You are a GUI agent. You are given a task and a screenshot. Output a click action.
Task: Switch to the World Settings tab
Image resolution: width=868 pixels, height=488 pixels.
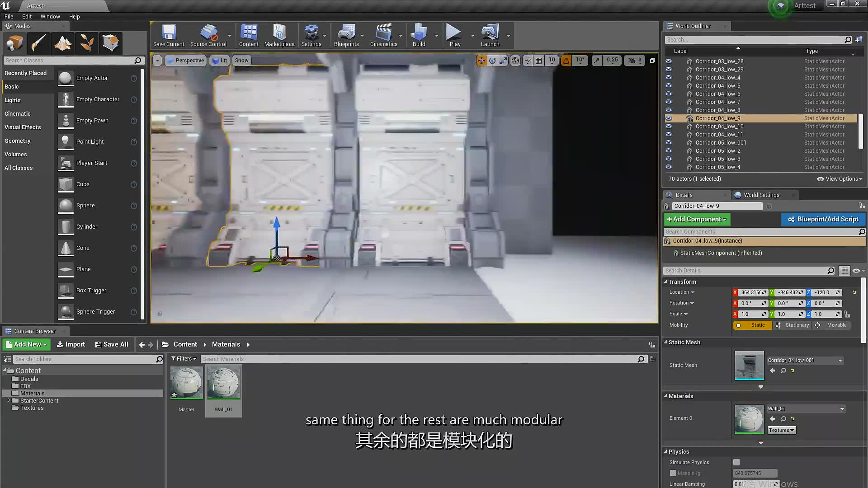[x=761, y=195]
